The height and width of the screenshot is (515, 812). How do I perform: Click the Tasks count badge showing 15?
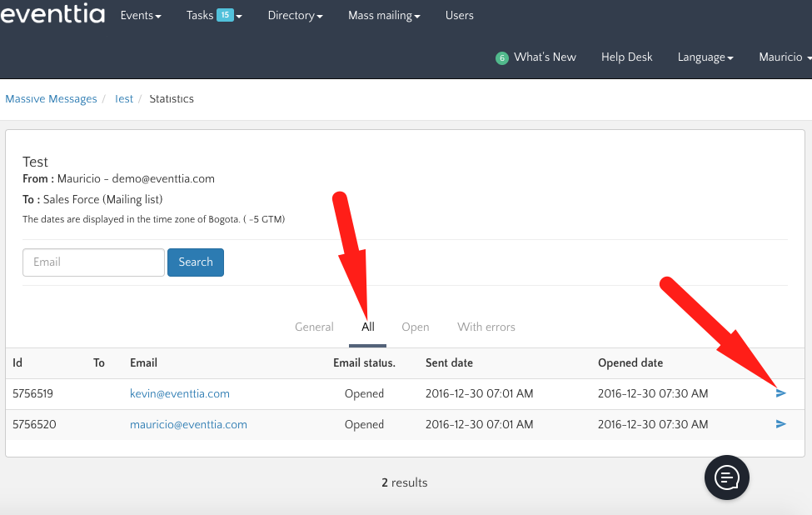point(225,15)
